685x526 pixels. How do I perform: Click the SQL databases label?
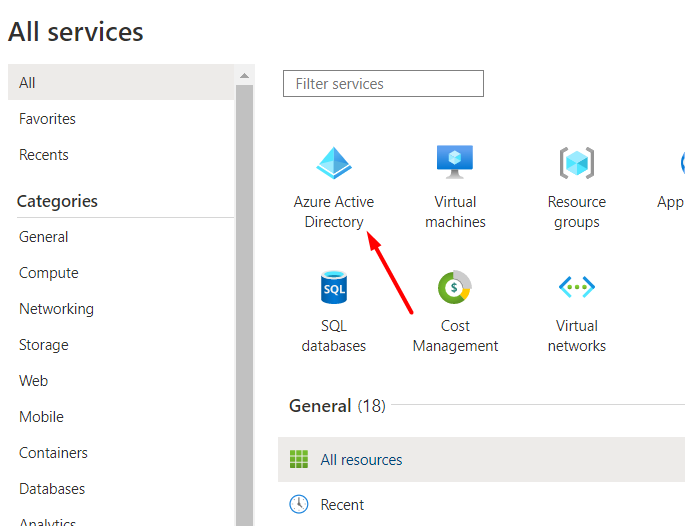click(x=334, y=336)
